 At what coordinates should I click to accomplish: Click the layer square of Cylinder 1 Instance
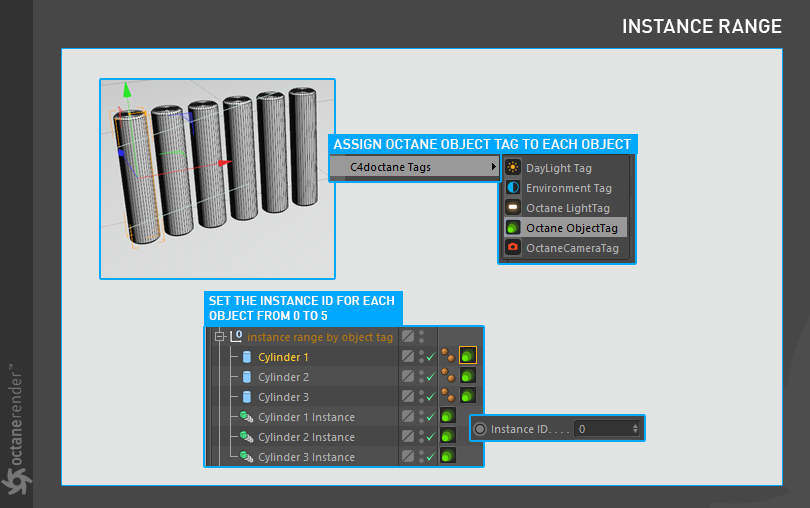(408, 416)
